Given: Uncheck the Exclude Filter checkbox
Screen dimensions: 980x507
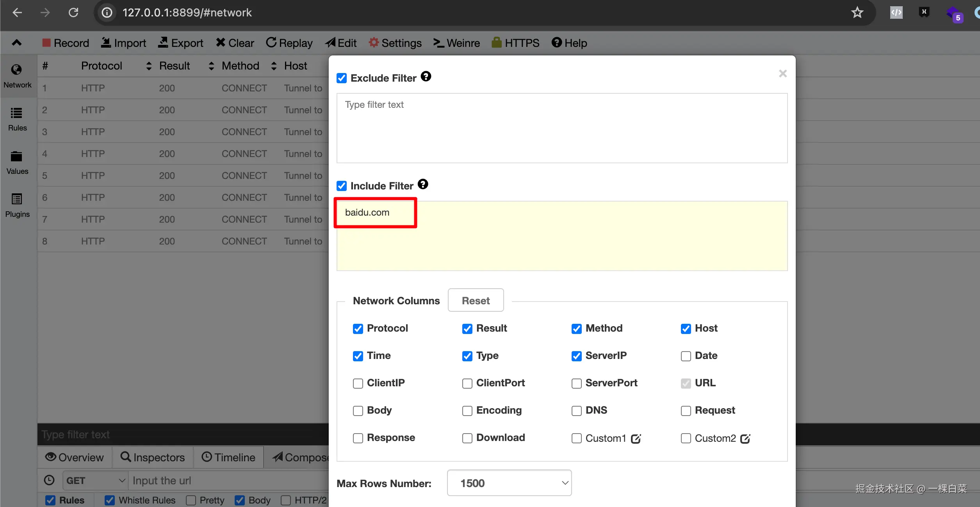Looking at the screenshot, I should (x=342, y=78).
